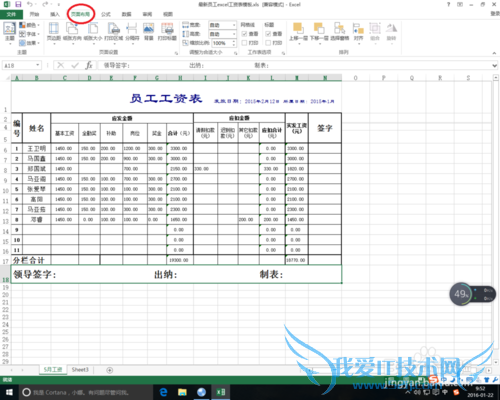
Task: Open the Orientation (纸张方向) menu
Action: 72,33
